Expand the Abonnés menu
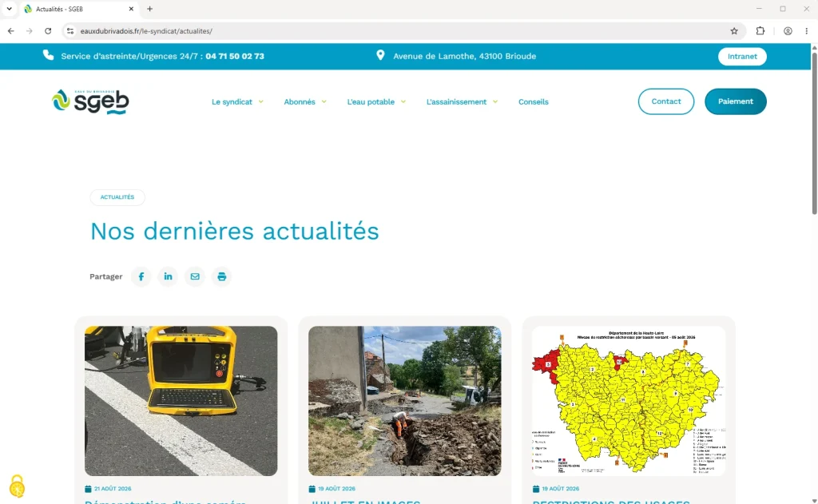 point(305,101)
